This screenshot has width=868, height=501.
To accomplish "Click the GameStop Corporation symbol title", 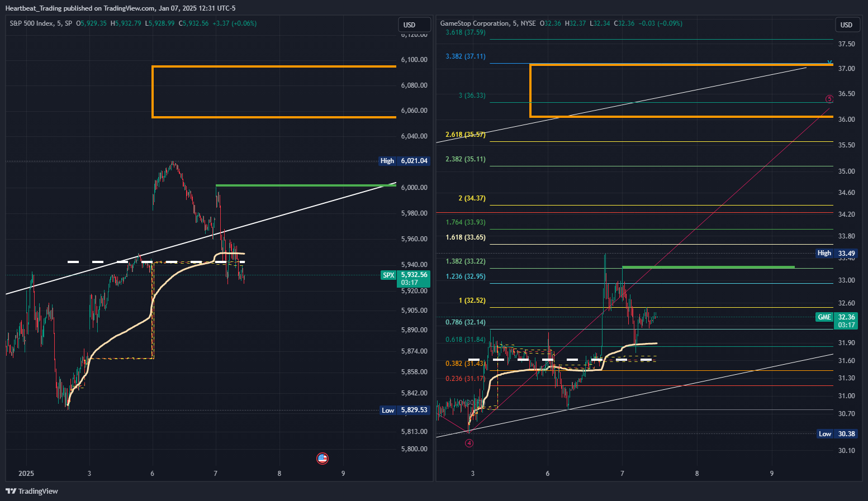I will pyautogui.click(x=488, y=23).
